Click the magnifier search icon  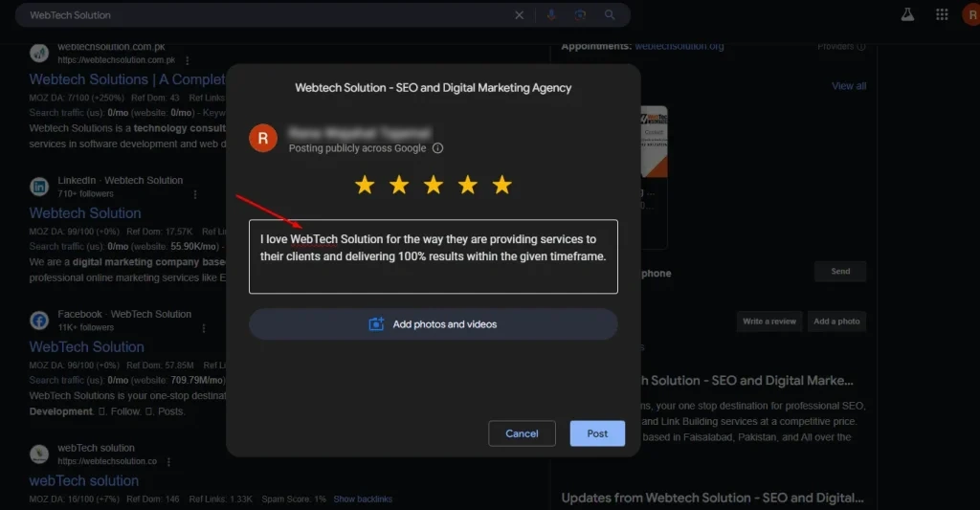(x=610, y=15)
